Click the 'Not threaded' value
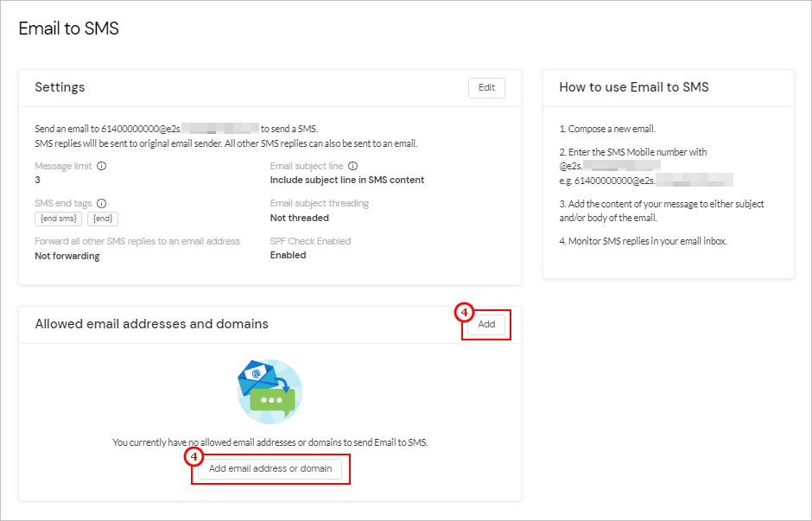 click(300, 218)
